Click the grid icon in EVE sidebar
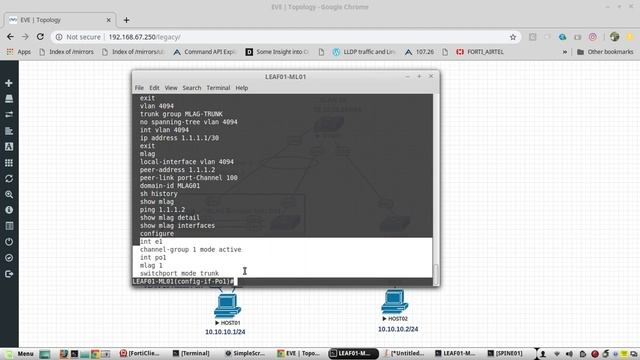This screenshot has width=640, height=360. pyautogui.click(x=9, y=162)
